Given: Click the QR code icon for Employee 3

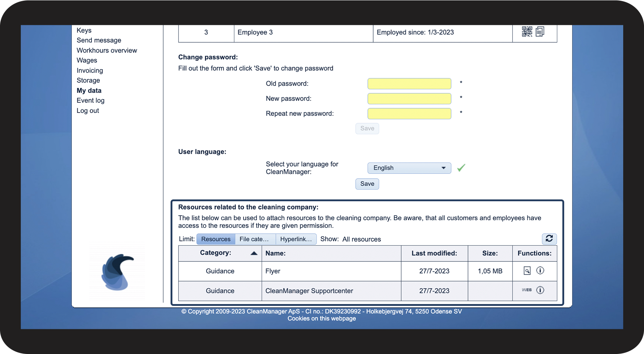Looking at the screenshot, I should click(527, 32).
